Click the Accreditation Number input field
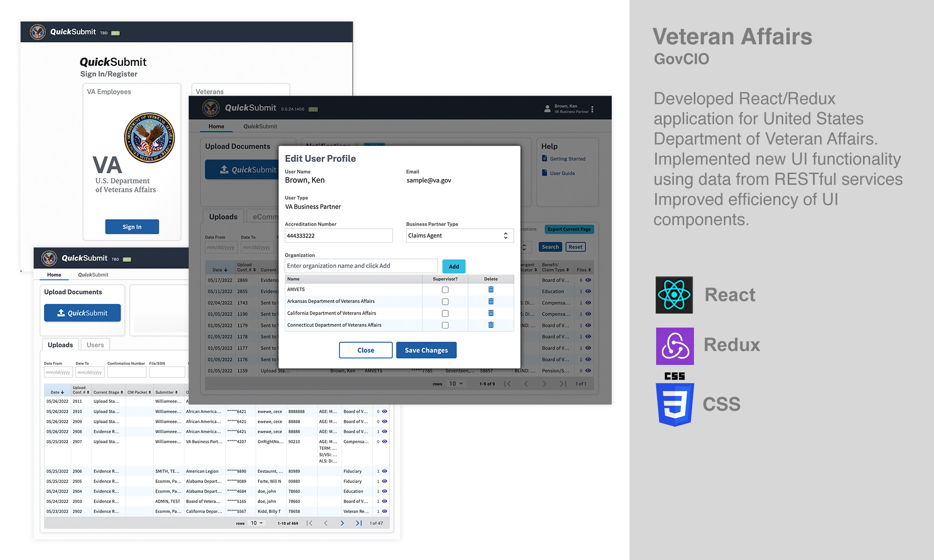 pyautogui.click(x=339, y=236)
